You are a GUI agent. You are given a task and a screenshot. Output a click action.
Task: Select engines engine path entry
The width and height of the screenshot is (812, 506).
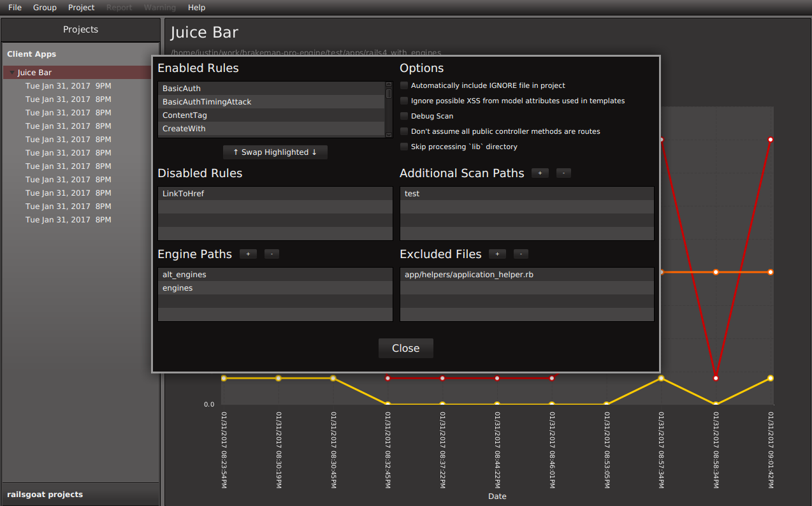pyautogui.click(x=275, y=288)
